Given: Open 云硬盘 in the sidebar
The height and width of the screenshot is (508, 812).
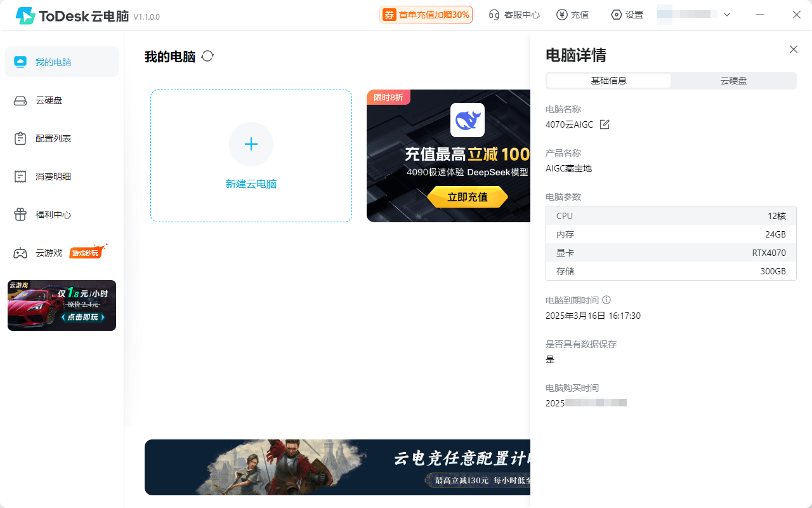Looking at the screenshot, I should [x=62, y=100].
